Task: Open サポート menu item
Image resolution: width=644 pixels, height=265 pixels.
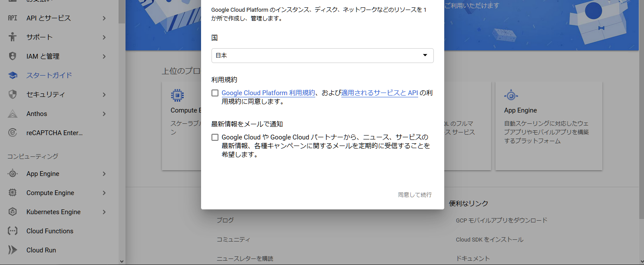Action: (x=59, y=37)
